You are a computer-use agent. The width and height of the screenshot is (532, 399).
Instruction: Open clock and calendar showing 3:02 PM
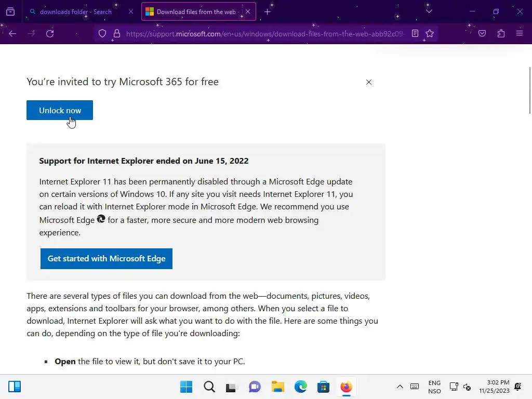[x=495, y=387]
